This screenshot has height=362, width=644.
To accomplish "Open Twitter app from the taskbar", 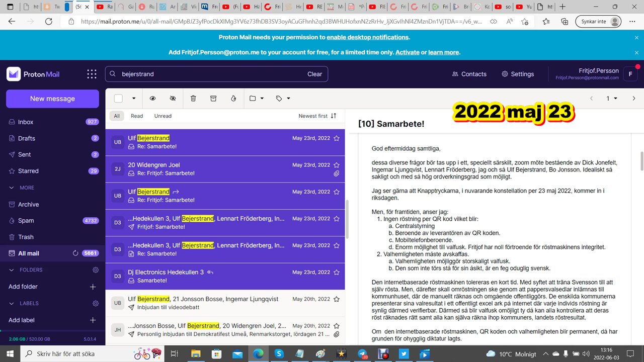I will click(x=403, y=354).
